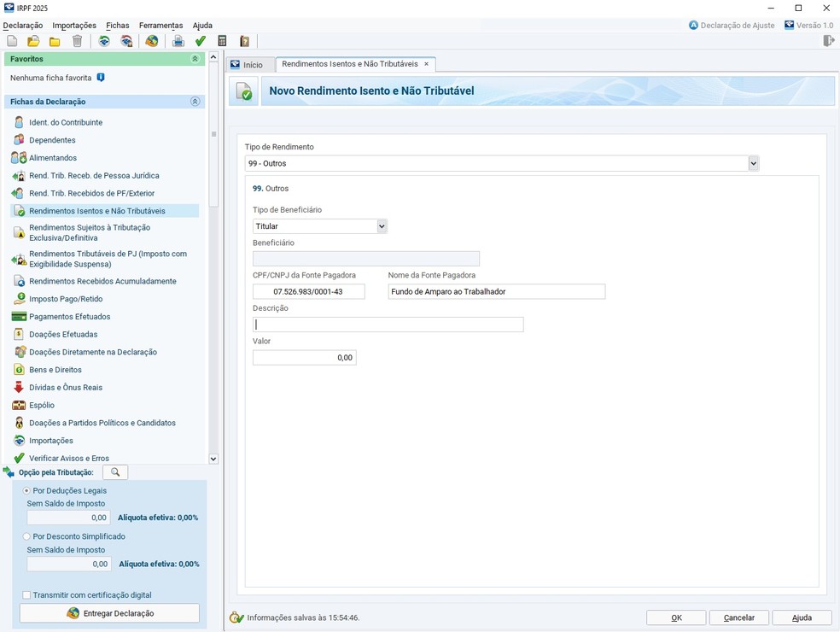Click the globe transmit icon in toolbar

[152, 41]
